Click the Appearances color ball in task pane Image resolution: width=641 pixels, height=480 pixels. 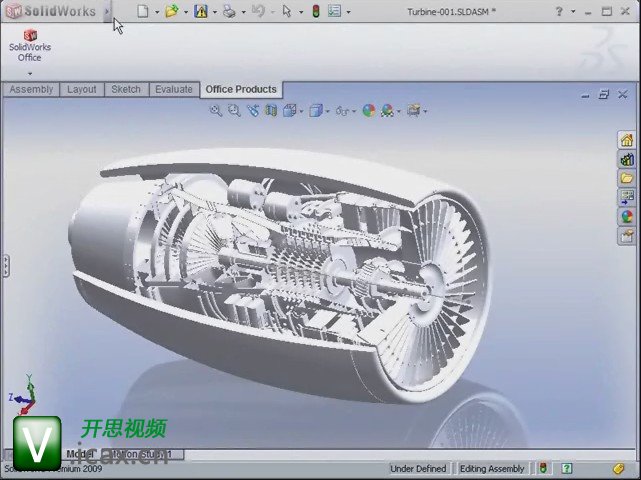point(627,216)
